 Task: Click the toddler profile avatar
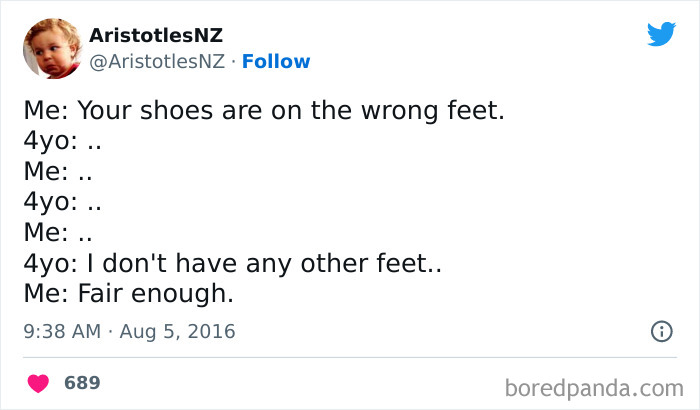[51, 48]
